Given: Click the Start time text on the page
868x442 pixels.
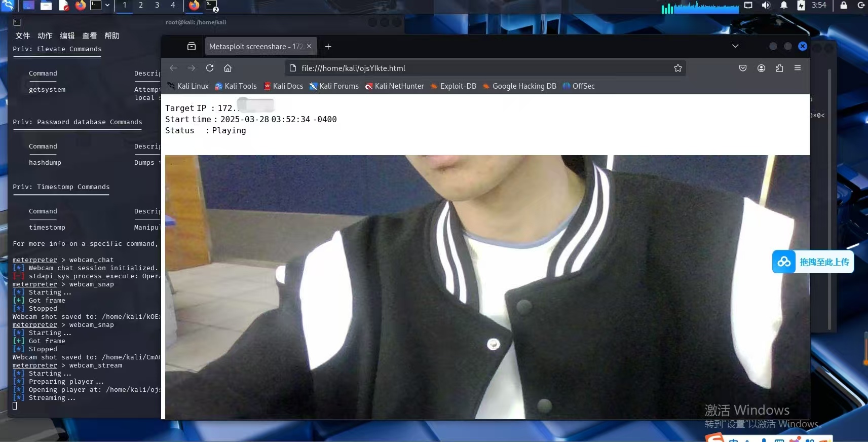Looking at the screenshot, I should coord(251,119).
